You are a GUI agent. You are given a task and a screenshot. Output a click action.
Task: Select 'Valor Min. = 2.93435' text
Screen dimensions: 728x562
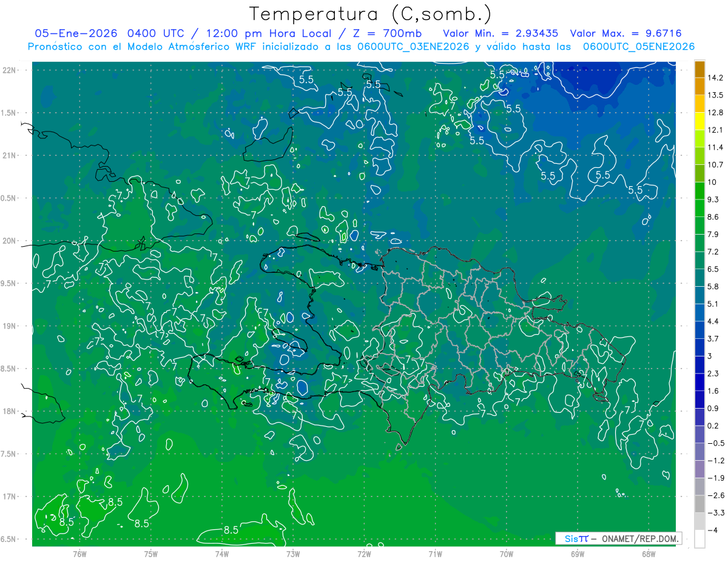(x=500, y=33)
